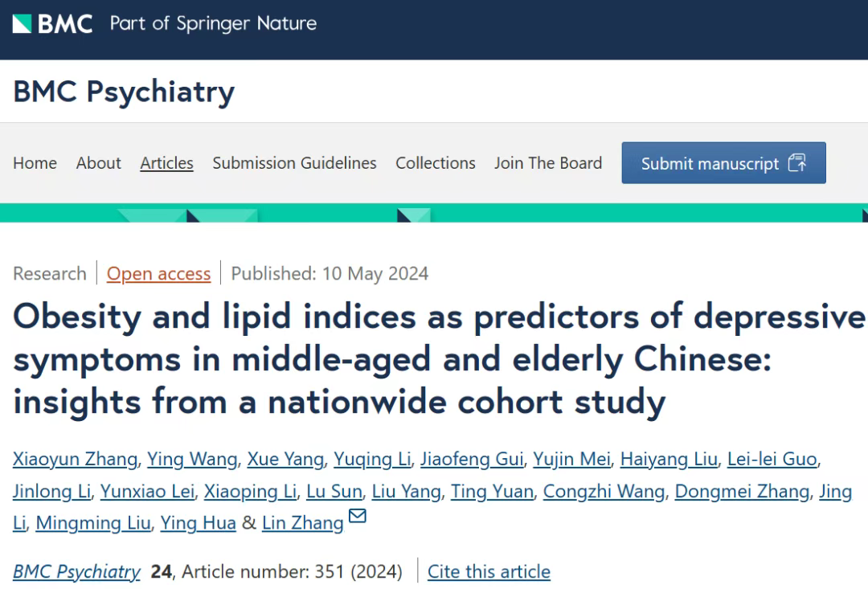The height and width of the screenshot is (589, 868).
Task: Follow the Open access link
Action: (159, 273)
